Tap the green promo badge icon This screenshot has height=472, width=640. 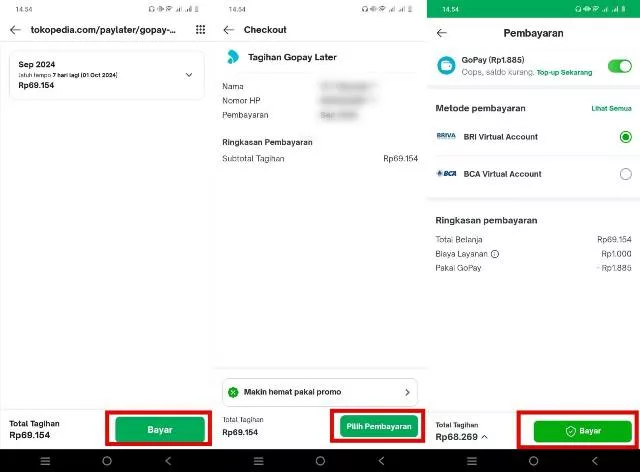(x=233, y=392)
